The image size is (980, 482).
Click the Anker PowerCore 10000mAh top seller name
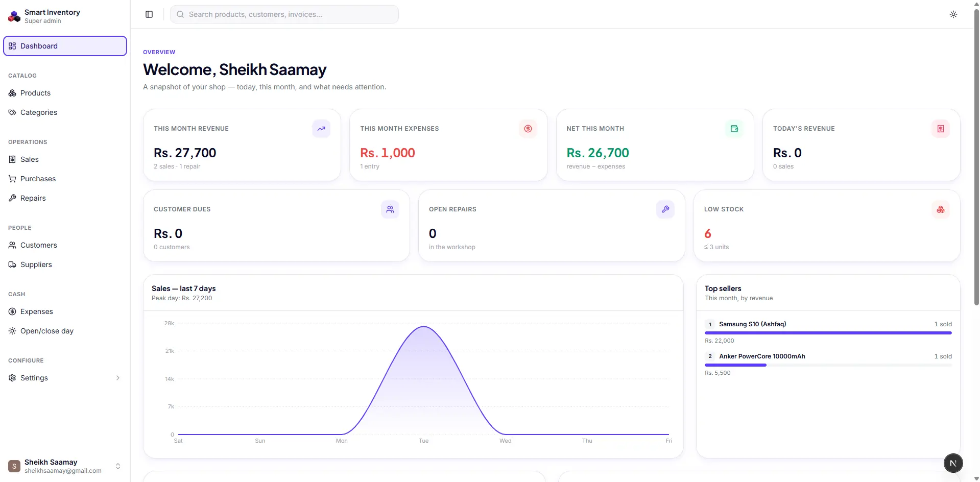point(762,356)
